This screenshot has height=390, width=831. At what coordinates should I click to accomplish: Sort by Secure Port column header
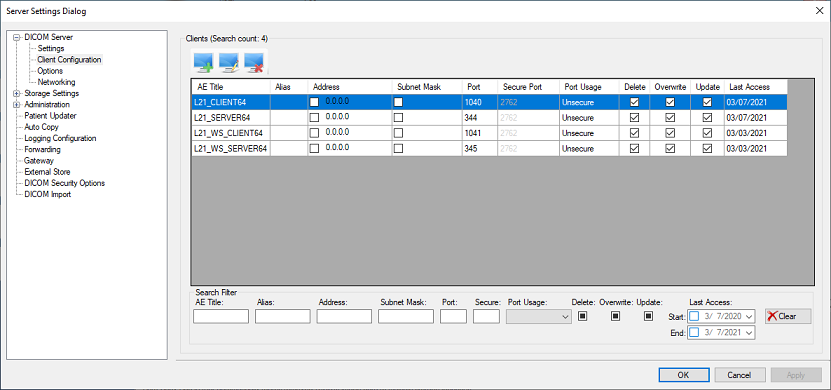(x=528, y=87)
